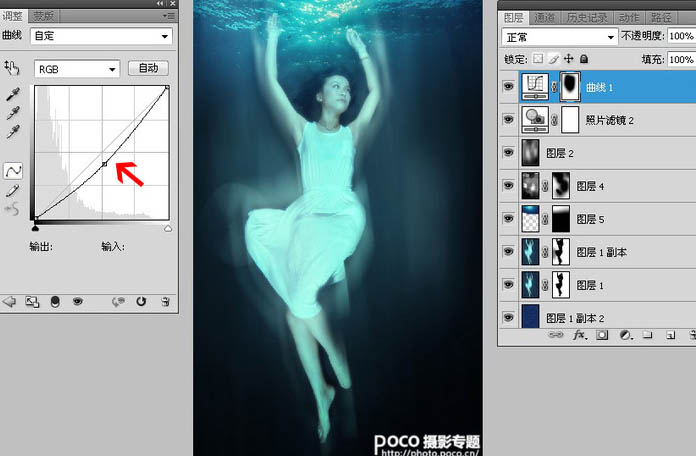The image size is (696, 456).
Task: Select the 图层 1 layer mask thumbnail
Action: coord(561,285)
